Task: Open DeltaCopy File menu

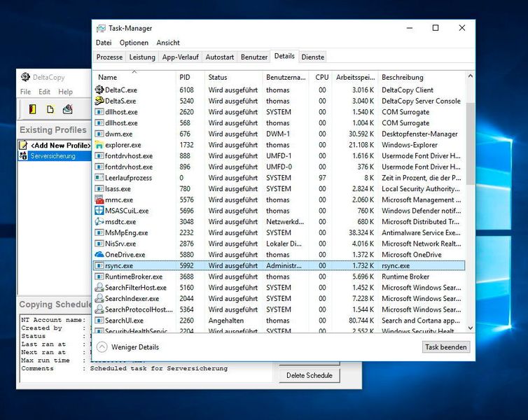Action: click(x=25, y=92)
